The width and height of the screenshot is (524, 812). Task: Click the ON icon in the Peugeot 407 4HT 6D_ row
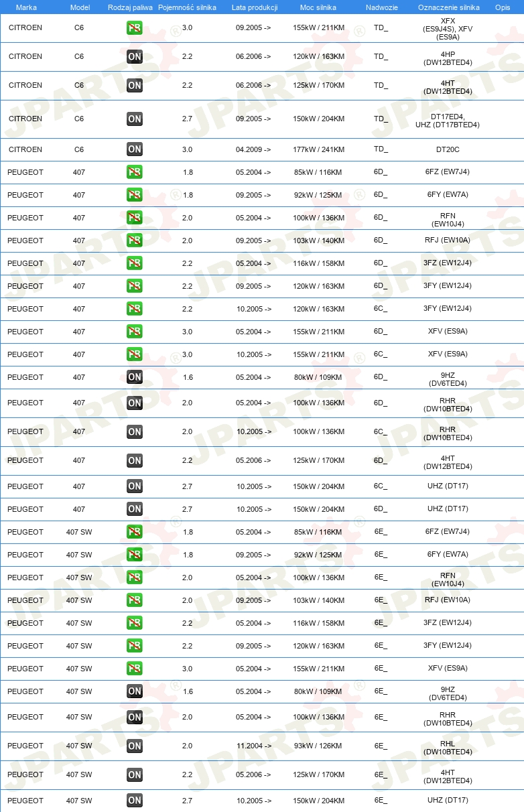pos(134,460)
